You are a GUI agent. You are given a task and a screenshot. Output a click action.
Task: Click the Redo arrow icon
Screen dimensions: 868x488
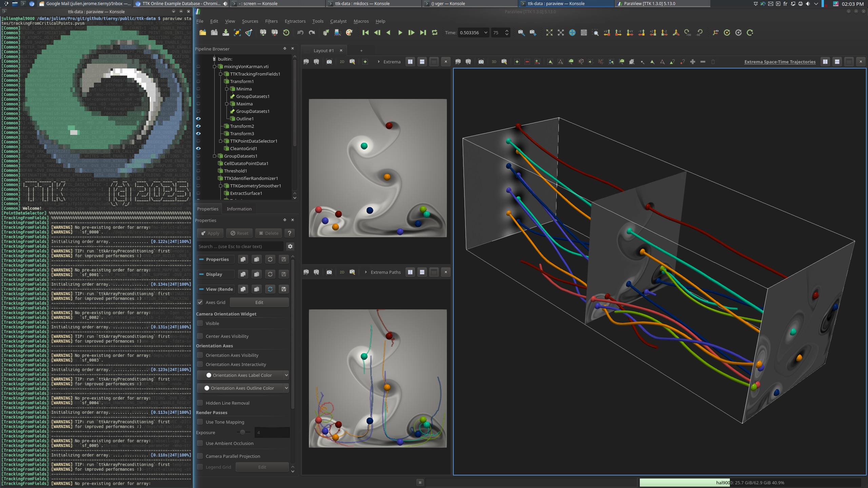312,33
